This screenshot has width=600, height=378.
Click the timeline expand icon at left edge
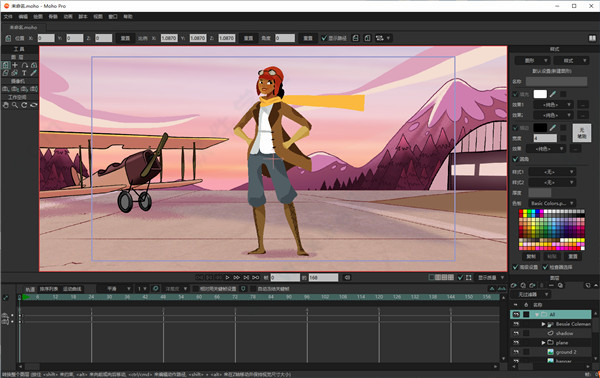[6, 297]
